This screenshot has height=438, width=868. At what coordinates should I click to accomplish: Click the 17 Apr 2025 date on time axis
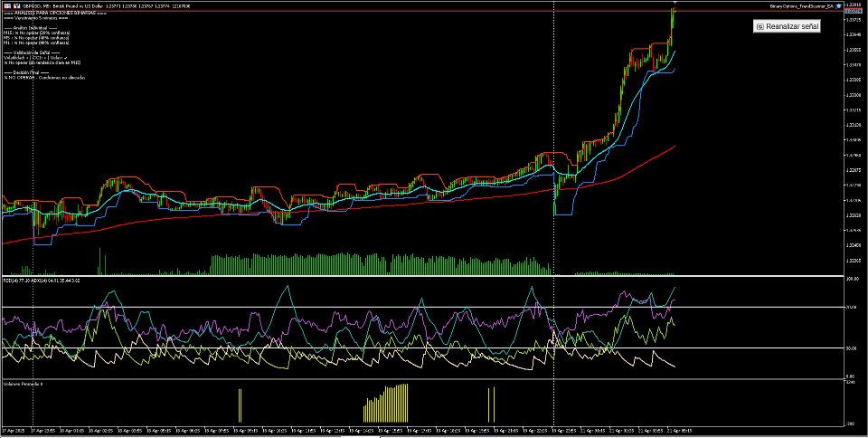tap(14, 431)
